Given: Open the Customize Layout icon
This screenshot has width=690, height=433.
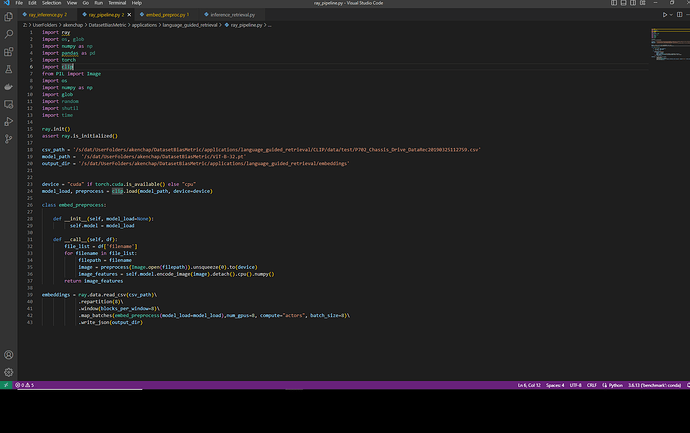Looking at the screenshot, I should [642, 3].
